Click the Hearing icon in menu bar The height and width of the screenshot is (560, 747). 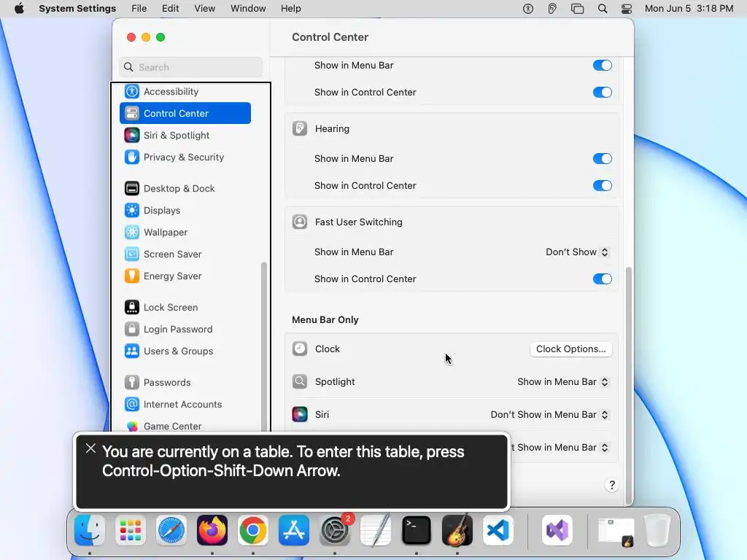[x=552, y=9]
